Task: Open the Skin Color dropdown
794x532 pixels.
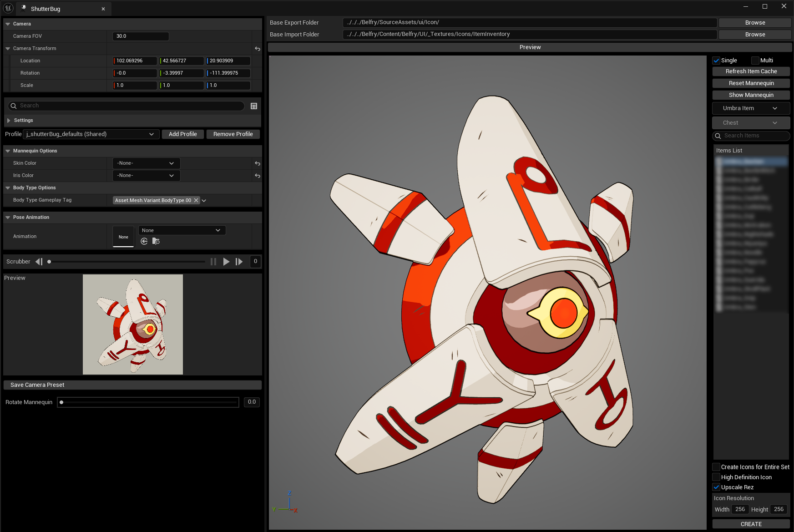Action: point(146,163)
